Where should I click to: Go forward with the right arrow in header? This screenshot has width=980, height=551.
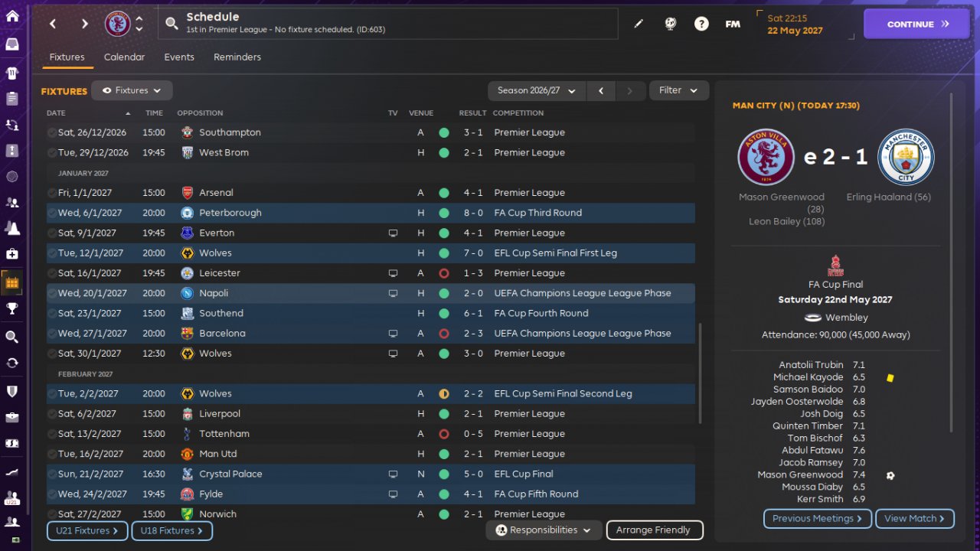[84, 24]
